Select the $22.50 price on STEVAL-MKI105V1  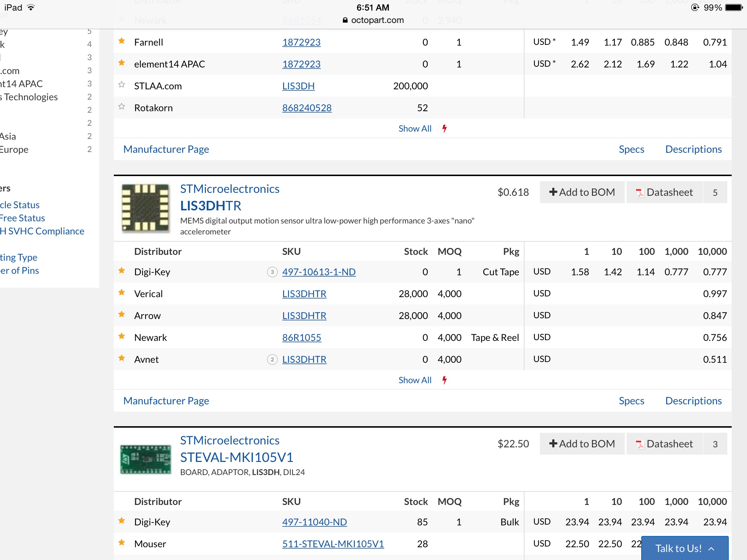coord(513,444)
